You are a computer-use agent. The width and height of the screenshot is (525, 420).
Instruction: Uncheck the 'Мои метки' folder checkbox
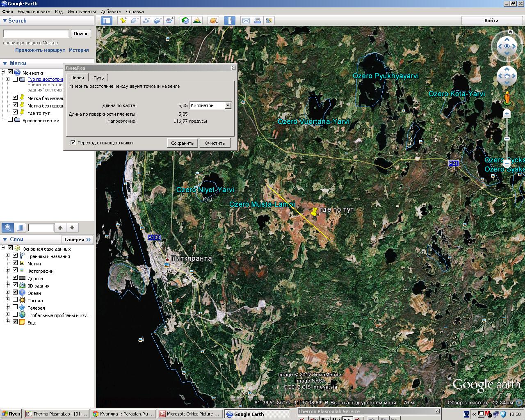tap(10, 72)
